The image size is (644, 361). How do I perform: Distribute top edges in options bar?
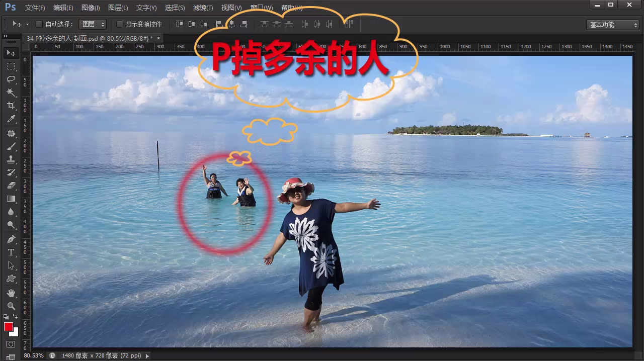(x=264, y=24)
